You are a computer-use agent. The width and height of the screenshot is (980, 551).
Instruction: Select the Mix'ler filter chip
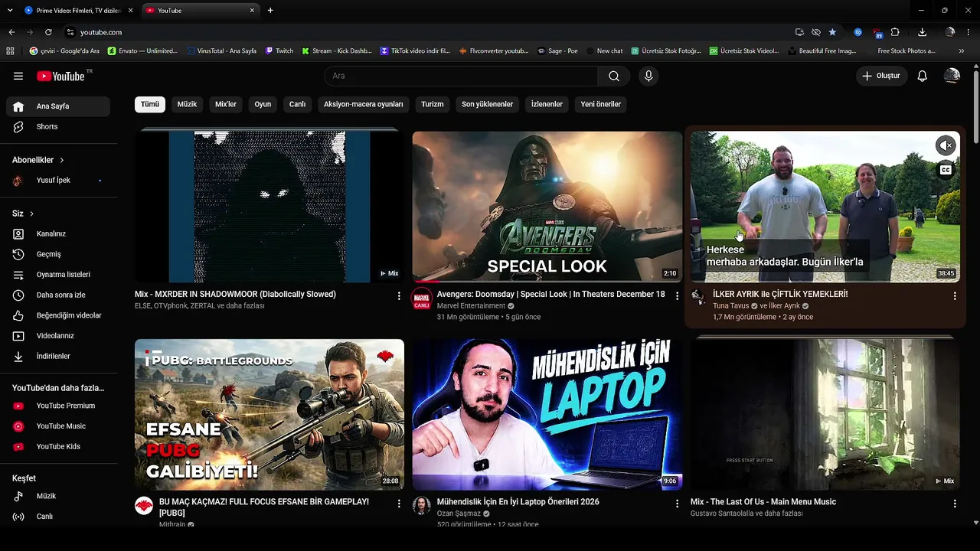pyautogui.click(x=226, y=104)
